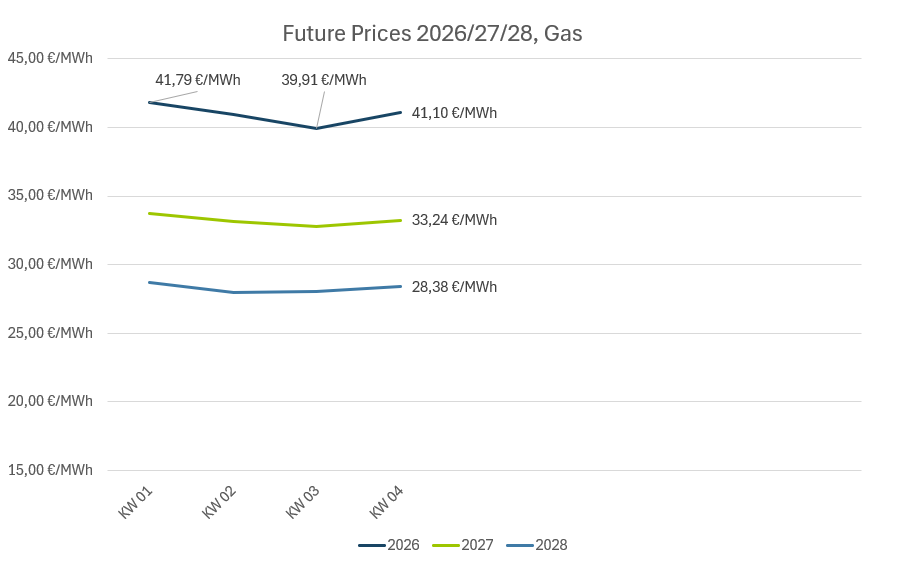Click the KW 04 axis label

coord(387,501)
